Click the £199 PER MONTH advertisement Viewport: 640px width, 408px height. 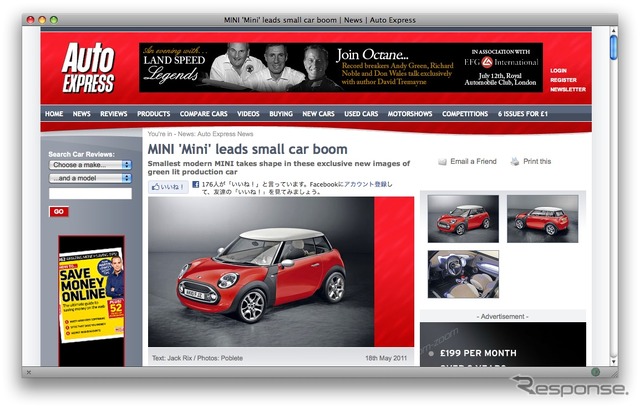pos(503,345)
